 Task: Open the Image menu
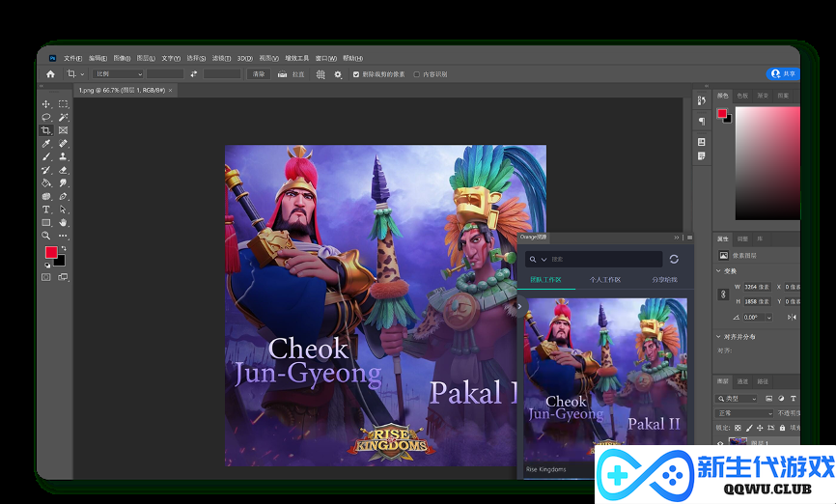(x=122, y=58)
